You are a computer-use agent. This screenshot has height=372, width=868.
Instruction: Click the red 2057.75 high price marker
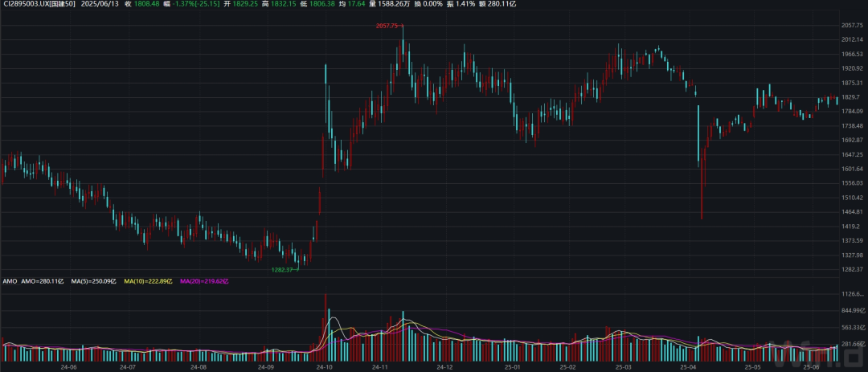pyautogui.click(x=387, y=27)
